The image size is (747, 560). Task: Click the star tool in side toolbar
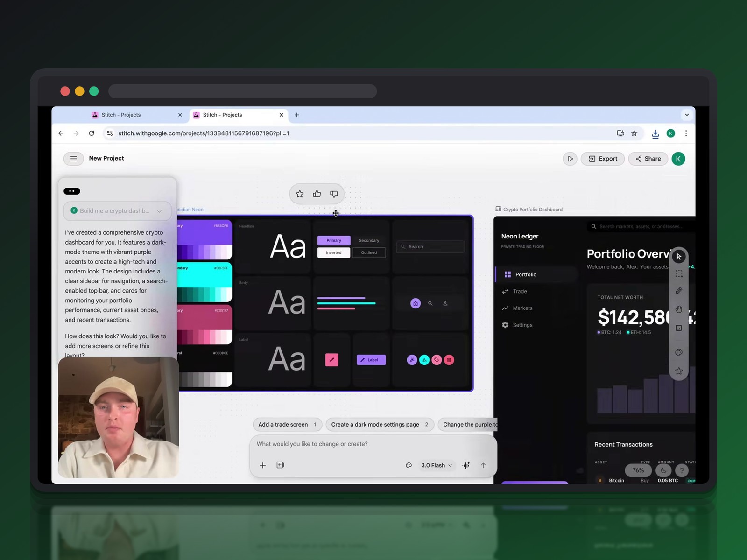[679, 371]
